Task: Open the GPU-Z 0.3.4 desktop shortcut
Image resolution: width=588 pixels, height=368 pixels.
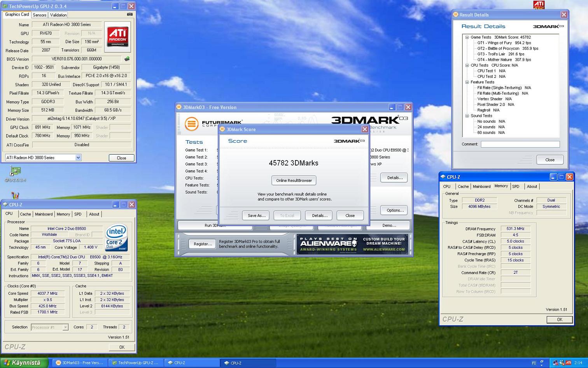Action: tap(15, 174)
